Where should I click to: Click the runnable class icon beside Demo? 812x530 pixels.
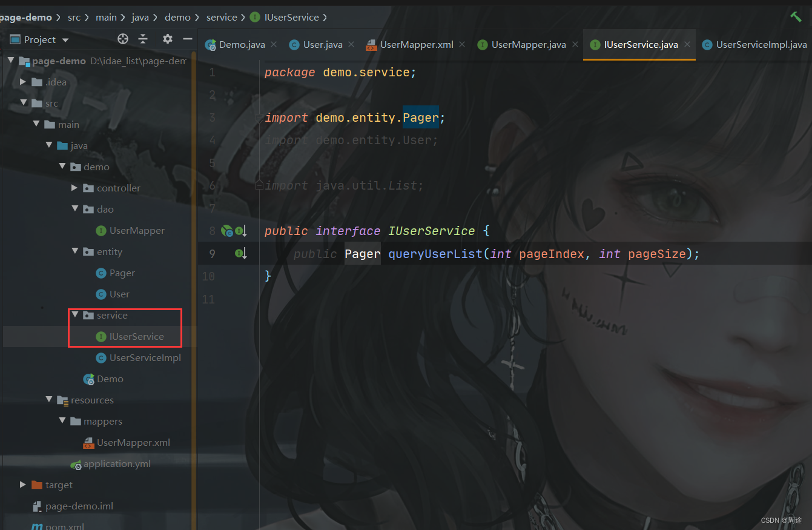88,379
